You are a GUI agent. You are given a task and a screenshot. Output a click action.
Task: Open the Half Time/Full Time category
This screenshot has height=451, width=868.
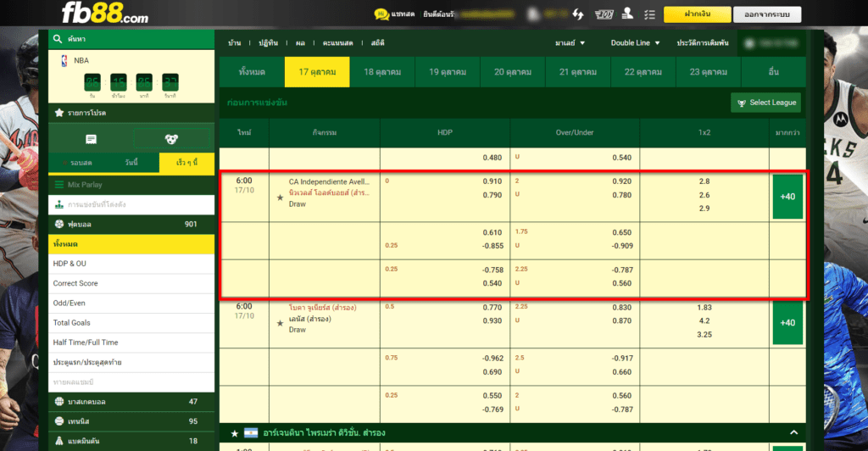coord(131,342)
